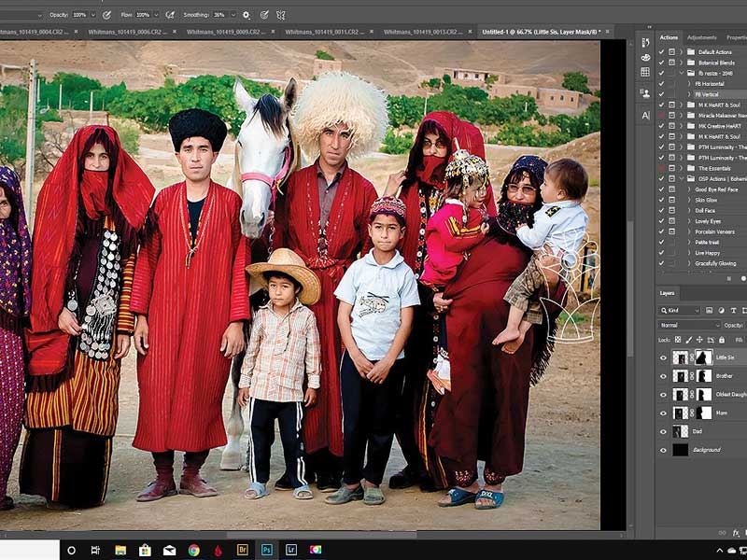Open Lightroom from the Windows taskbar
Screen dimensions: 747x560
click(x=291, y=550)
